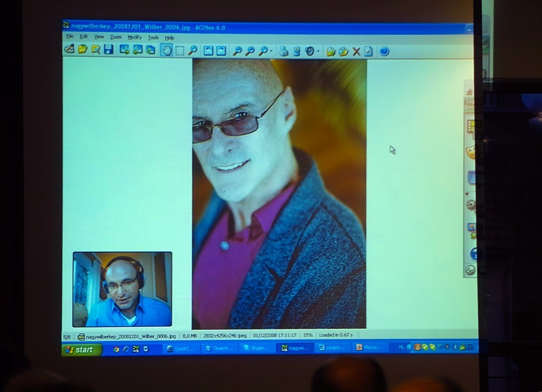Screen dimensions: 542x392
Task: Open the Modify menu
Action: point(134,38)
